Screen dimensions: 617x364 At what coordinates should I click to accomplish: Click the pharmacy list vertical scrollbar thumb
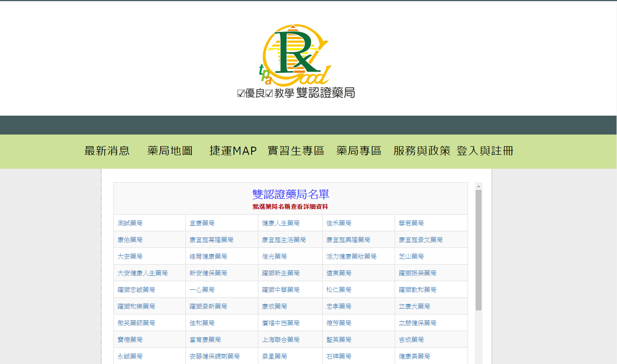[478, 250]
